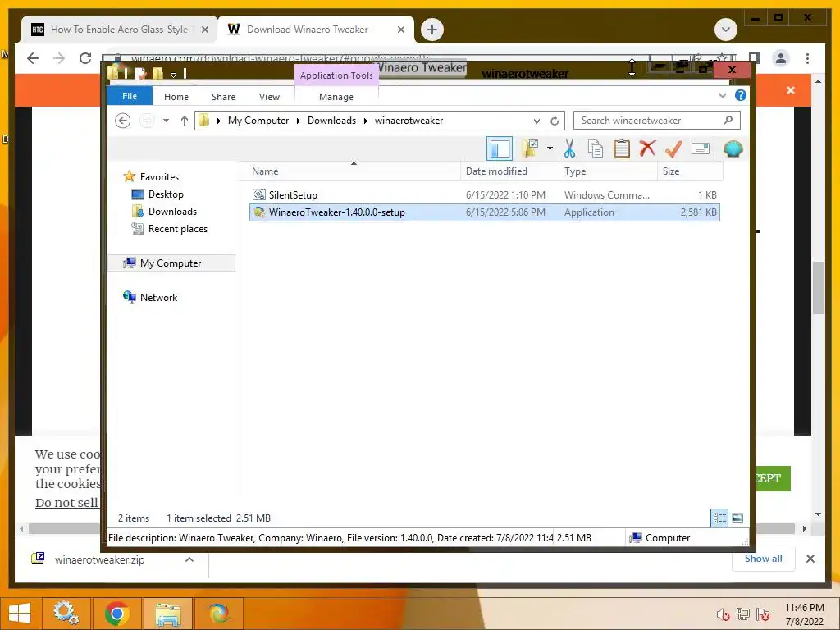Open the Edge taskbar icon
Viewport: 840px width, 630px height.
(219, 614)
